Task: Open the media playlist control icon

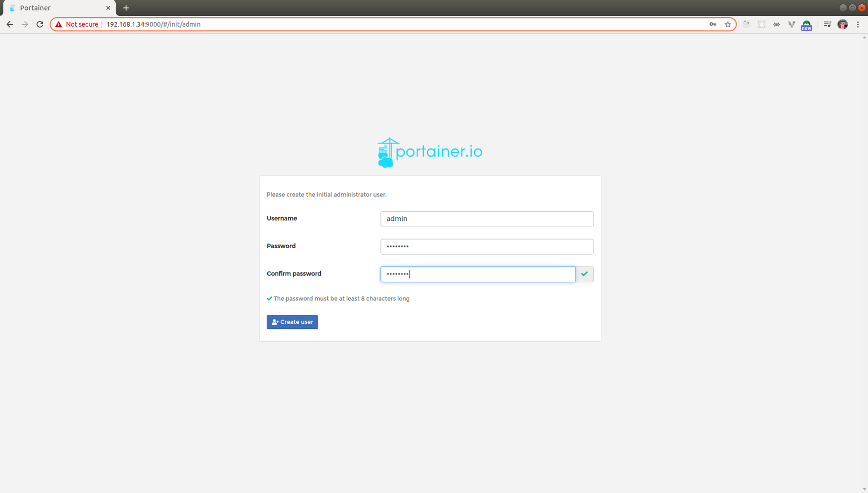Action: coord(827,24)
